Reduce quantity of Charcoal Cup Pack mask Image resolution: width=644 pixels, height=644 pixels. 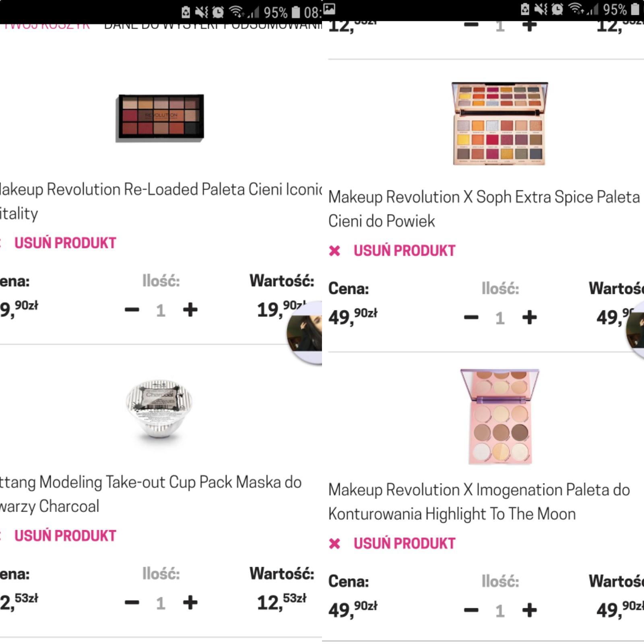pyautogui.click(x=132, y=603)
